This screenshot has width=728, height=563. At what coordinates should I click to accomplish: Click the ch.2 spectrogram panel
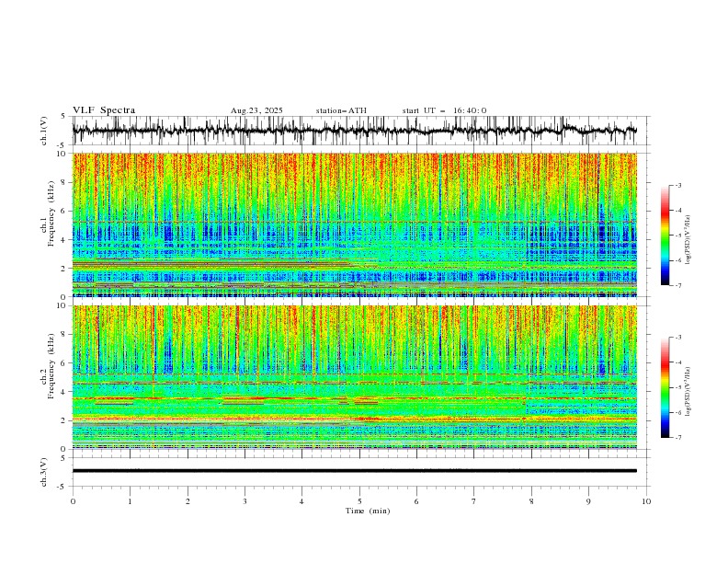[x=355, y=377]
